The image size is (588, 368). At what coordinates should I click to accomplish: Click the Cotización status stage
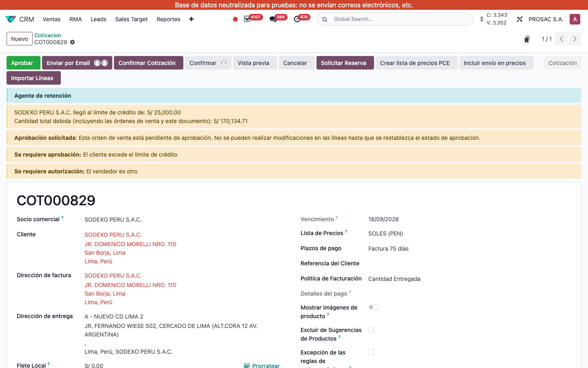point(562,63)
